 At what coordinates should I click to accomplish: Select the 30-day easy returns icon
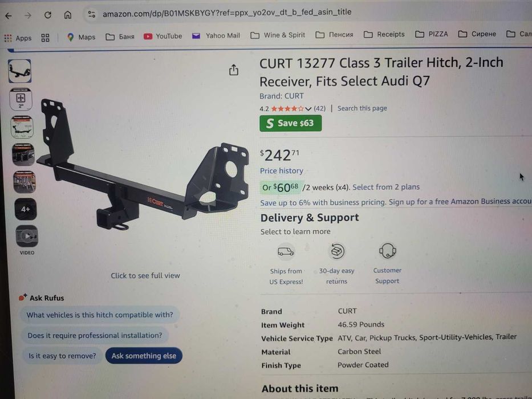[336, 251]
